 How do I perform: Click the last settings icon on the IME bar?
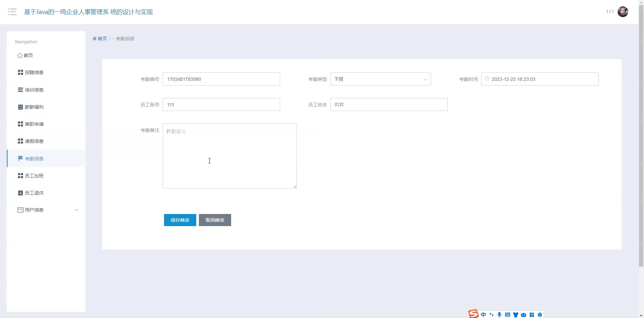tap(540, 315)
